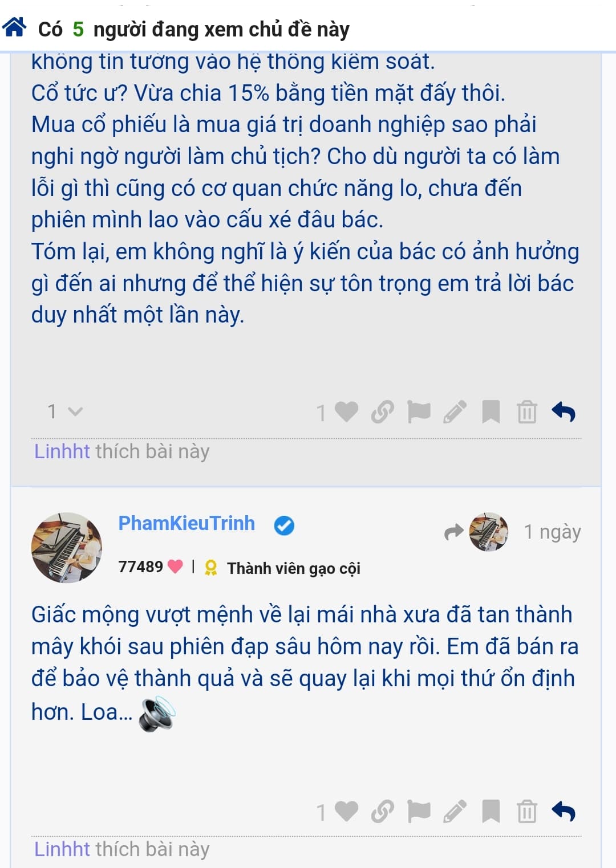Reply to the first post
616x868 pixels.
564,411
